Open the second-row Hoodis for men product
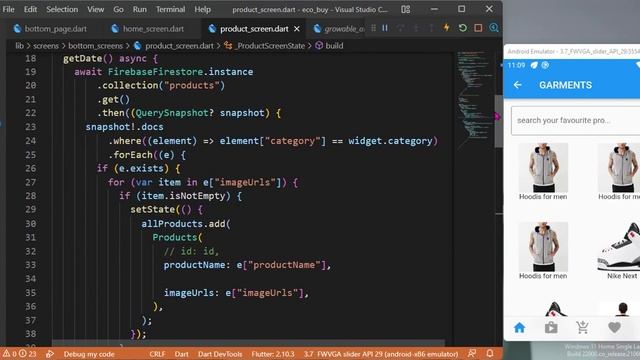Screen dimensions: 640x360 click(543, 251)
